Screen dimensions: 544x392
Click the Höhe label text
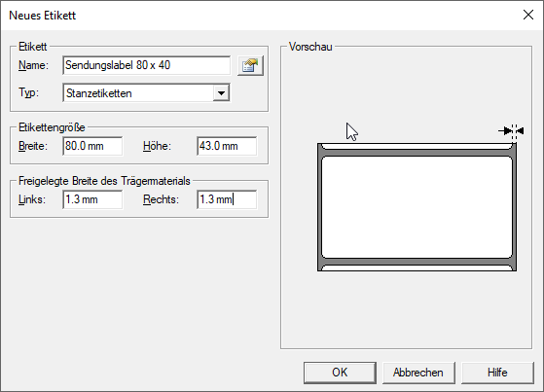coord(157,146)
